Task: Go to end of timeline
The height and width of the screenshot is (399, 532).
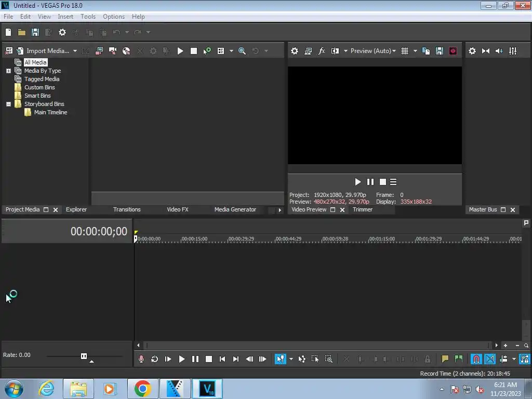Action: coord(236,359)
